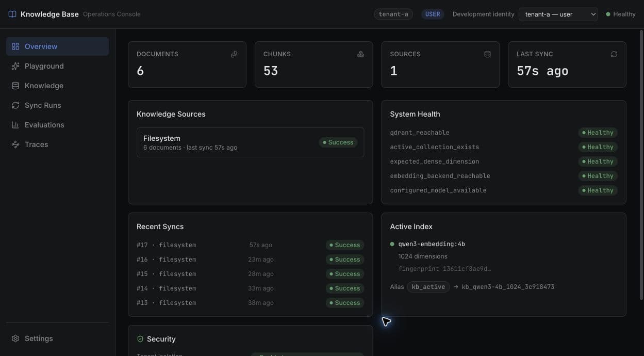Click the Last Sync card refresh icon
The image size is (644, 356).
coord(614,54)
